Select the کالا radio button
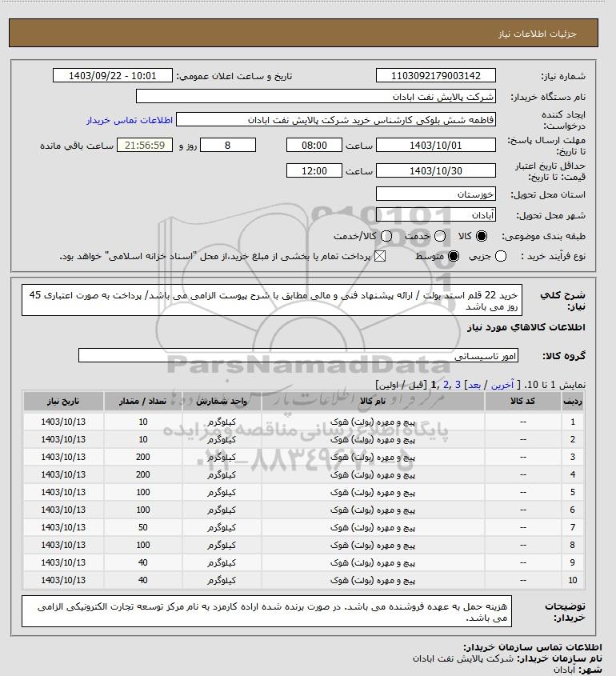 481,236
